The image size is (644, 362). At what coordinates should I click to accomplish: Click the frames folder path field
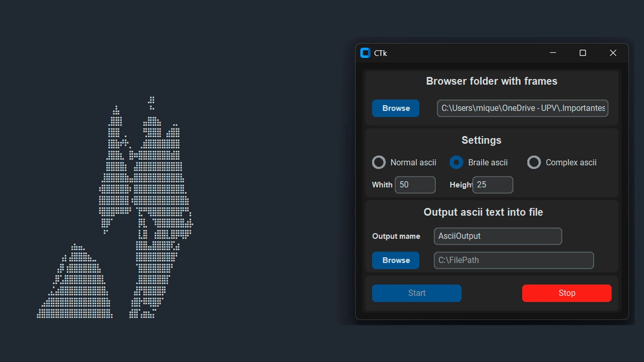click(x=523, y=108)
